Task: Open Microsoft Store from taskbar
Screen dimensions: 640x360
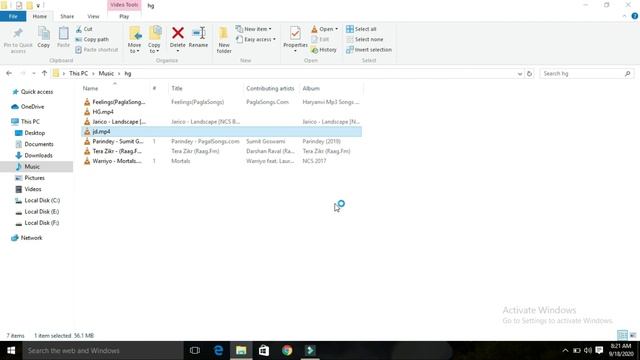Action: 264,351
